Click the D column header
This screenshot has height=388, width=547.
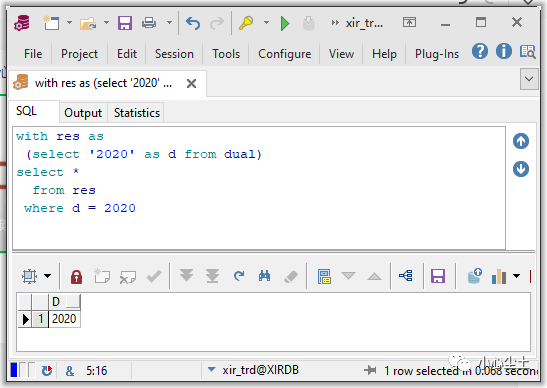tap(64, 301)
